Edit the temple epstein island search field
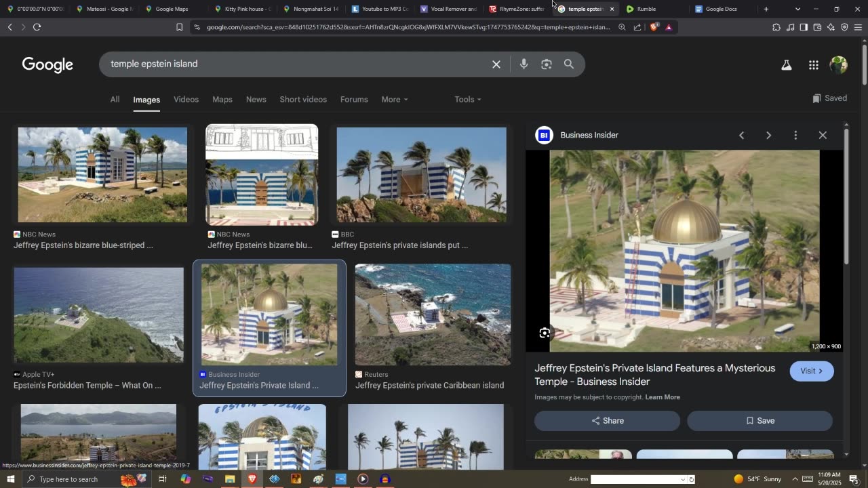Viewport: 868px width, 488px height. tap(296, 64)
